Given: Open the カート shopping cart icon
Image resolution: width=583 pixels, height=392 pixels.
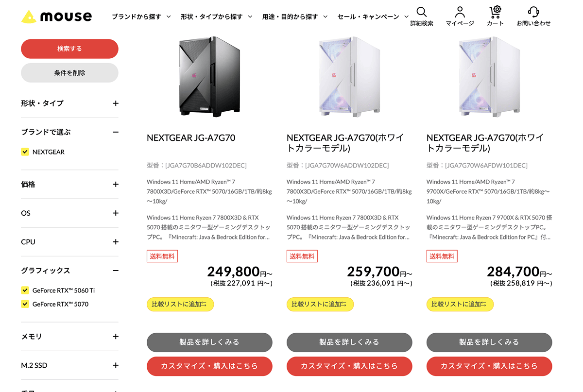Looking at the screenshot, I should (x=495, y=12).
